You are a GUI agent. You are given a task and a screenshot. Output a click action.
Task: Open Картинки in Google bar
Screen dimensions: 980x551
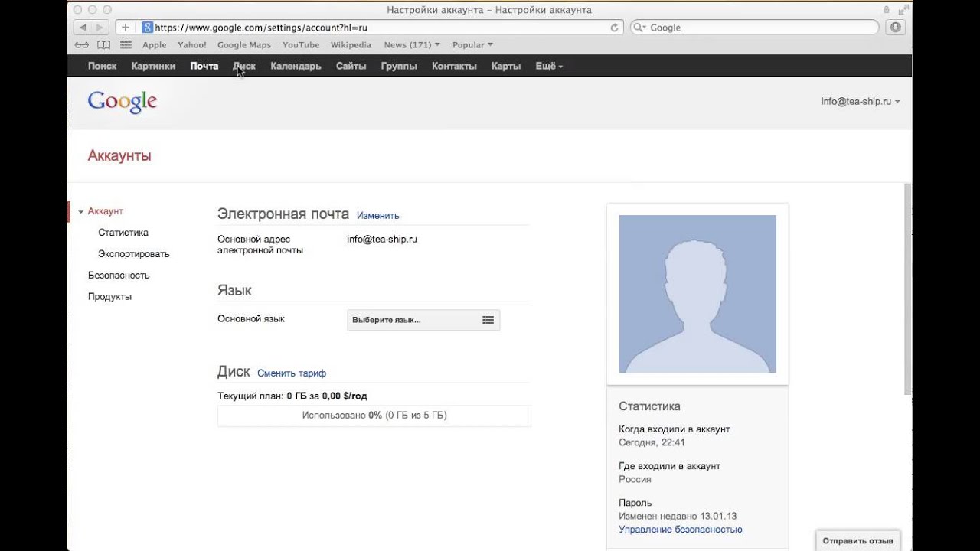pos(153,66)
